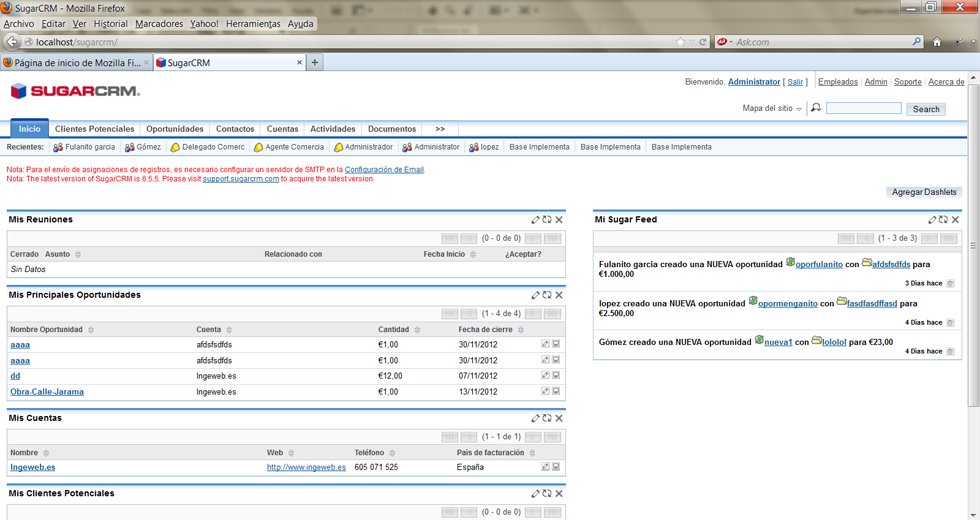Edit the Mis Principales Oportunidades dashlet
The height and width of the screenshot is (520, 980).
(536, 295)
